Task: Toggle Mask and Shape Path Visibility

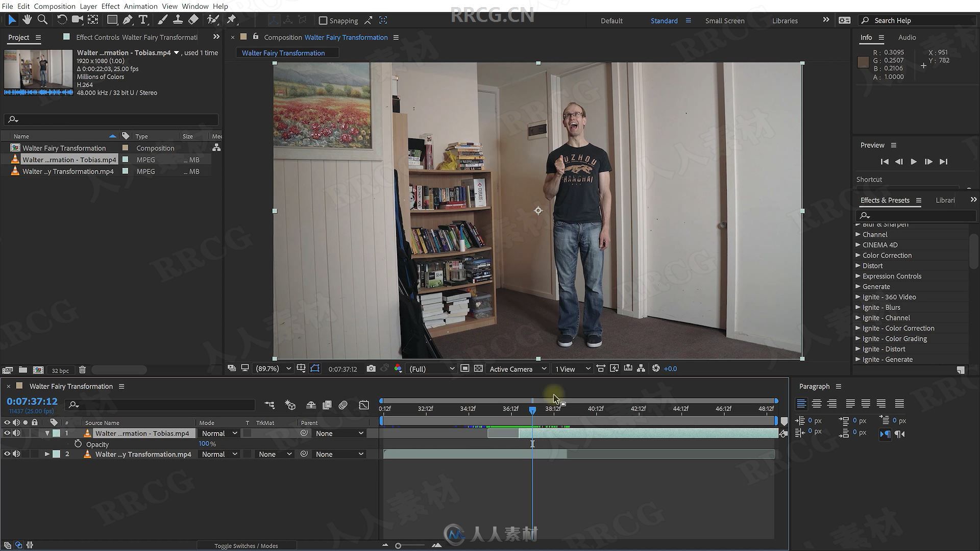Action: coord(315,368)
